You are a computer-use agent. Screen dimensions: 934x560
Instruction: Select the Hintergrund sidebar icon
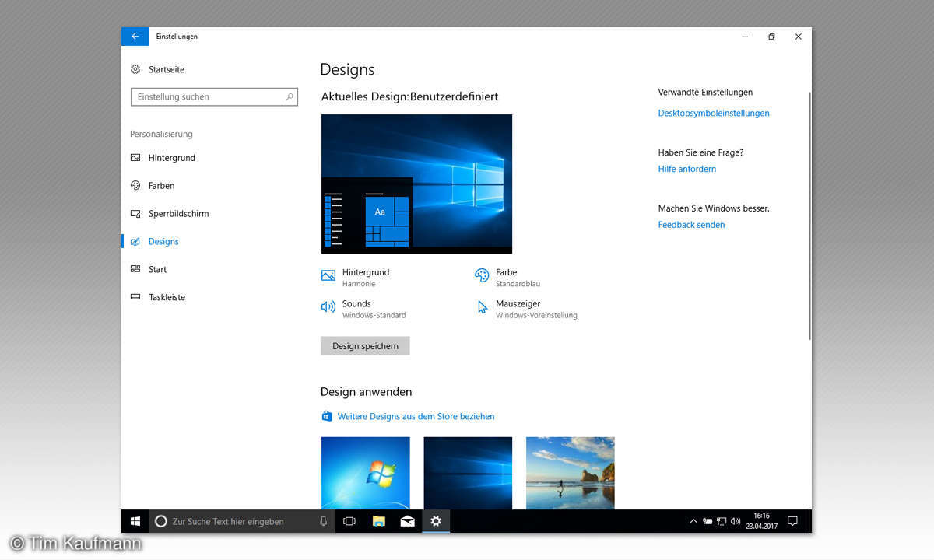coord(135,158)
